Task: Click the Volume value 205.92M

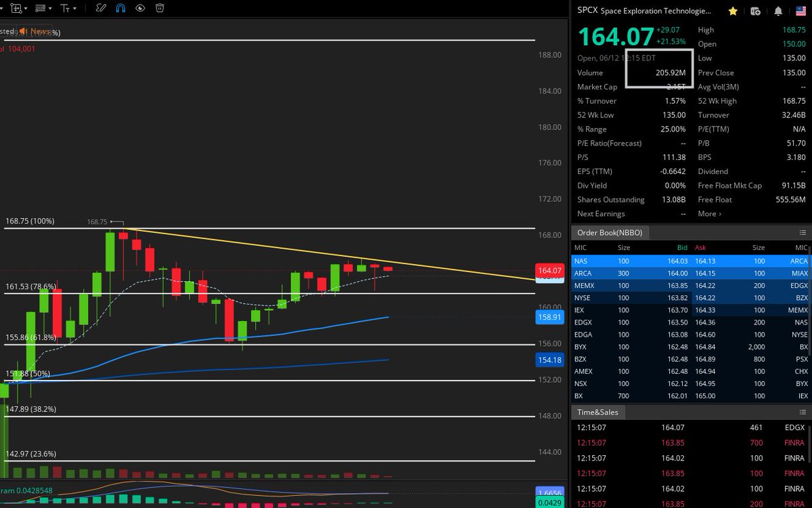Action: 669,72
